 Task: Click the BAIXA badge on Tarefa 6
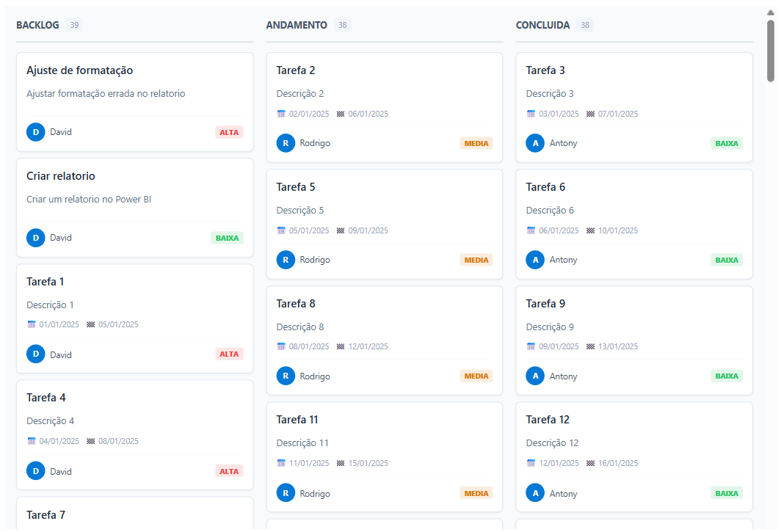[727, 260]
